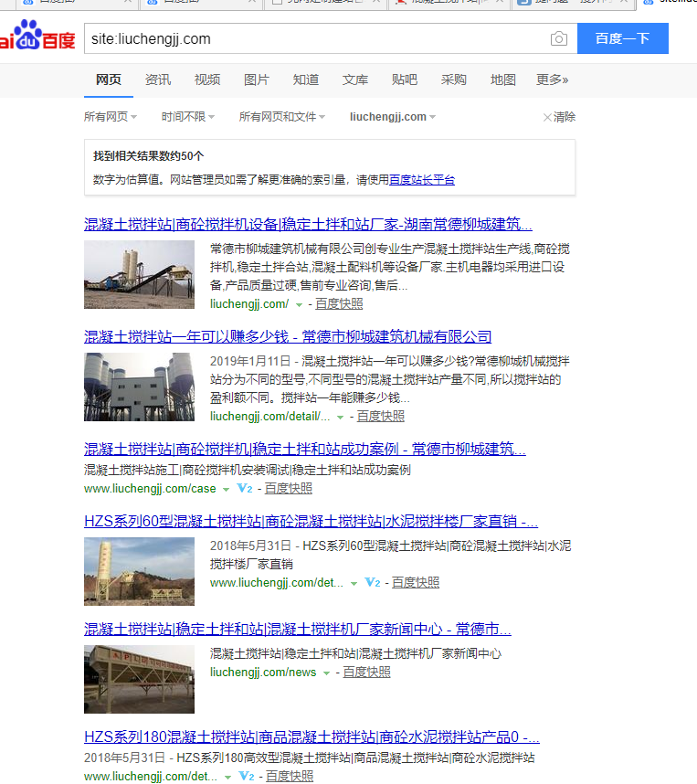Switch to the 文库 tab
This screenshot has height=784, width=697.
click(355, 79)
